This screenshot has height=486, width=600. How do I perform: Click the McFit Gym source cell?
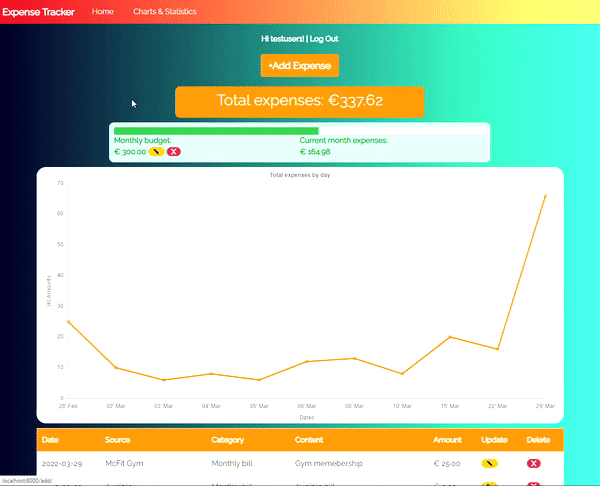pos(124,463)
